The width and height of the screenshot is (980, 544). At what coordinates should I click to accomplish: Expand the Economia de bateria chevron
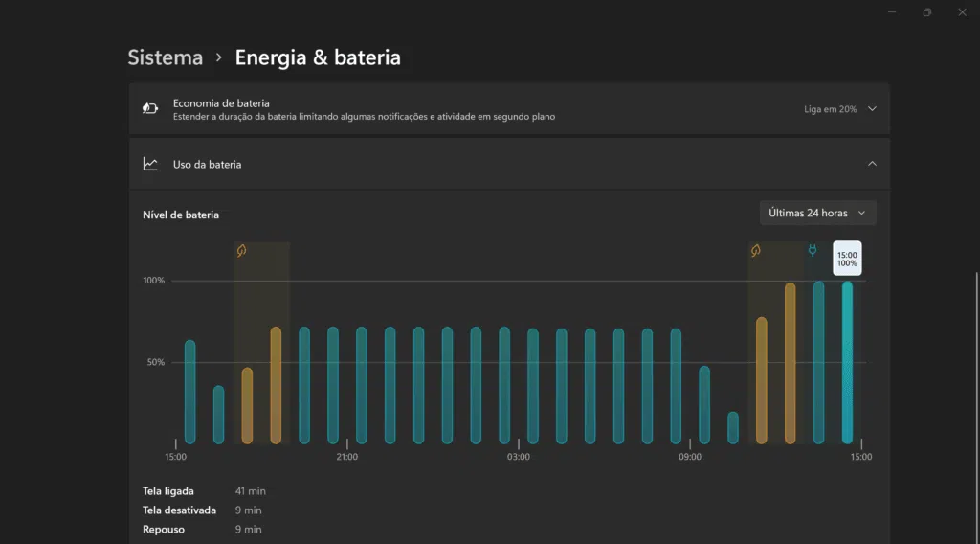pos(872,109)
